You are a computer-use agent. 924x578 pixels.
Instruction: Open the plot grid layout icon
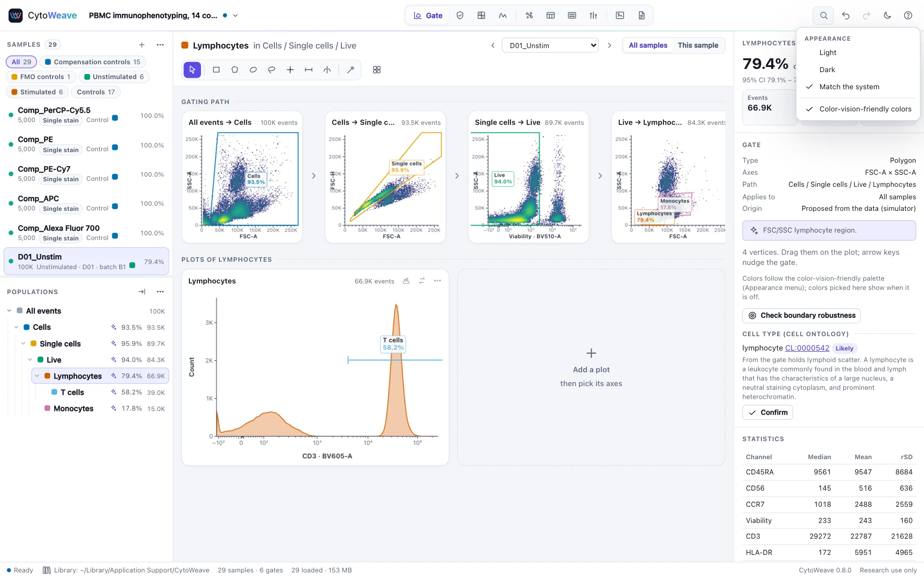click(x=377, y=70)
